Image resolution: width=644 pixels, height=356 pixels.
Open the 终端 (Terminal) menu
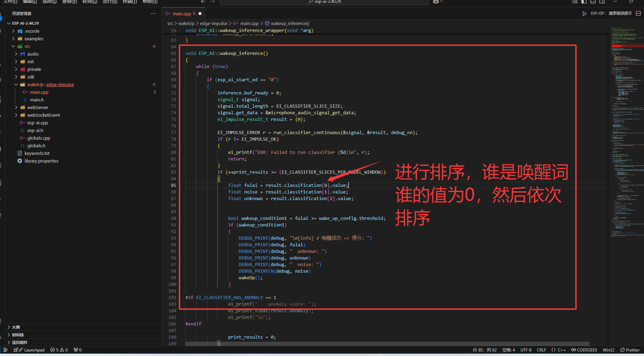(x=129, y=2)
